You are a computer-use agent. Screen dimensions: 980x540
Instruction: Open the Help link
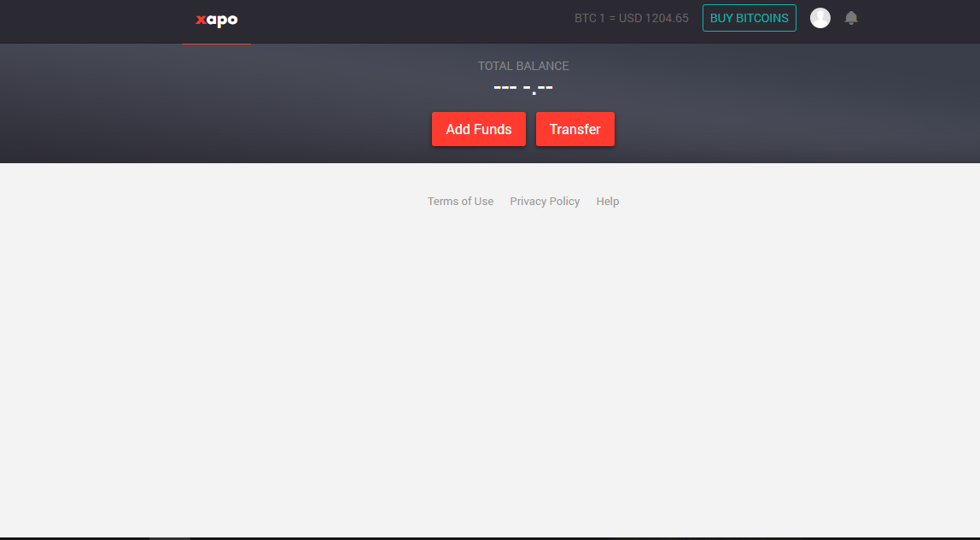[x=608, y=202]
